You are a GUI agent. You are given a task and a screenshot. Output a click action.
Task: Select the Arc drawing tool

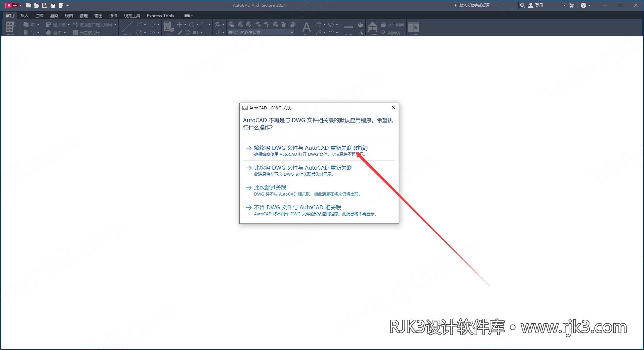coord(139,25)
